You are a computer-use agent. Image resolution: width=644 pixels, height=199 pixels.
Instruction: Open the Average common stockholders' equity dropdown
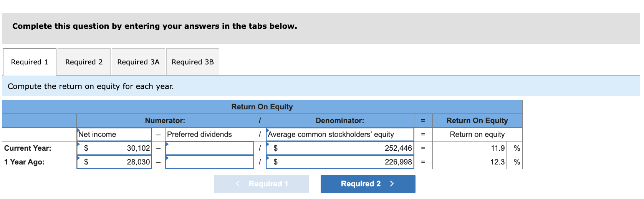tap(340, 134)
